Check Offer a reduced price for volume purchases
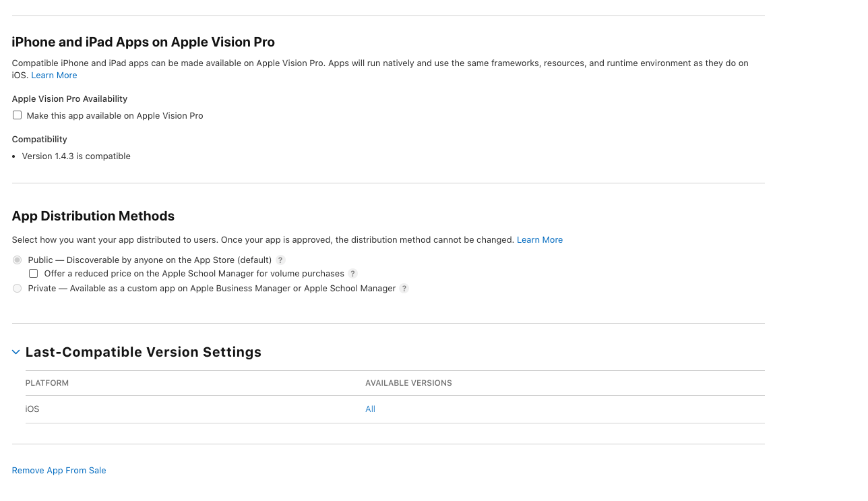 pos(34,274)
